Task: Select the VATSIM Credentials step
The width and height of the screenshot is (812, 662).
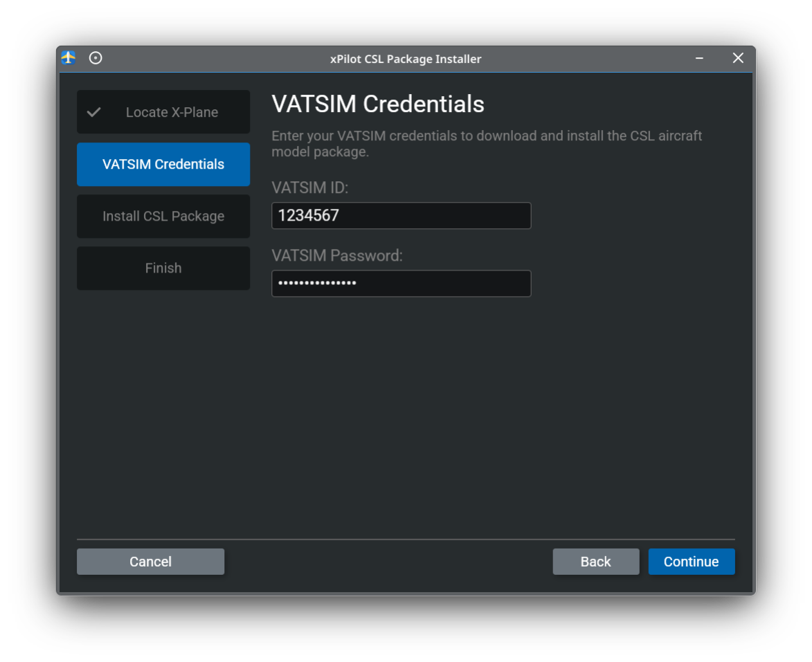Action: coord(163,164)
